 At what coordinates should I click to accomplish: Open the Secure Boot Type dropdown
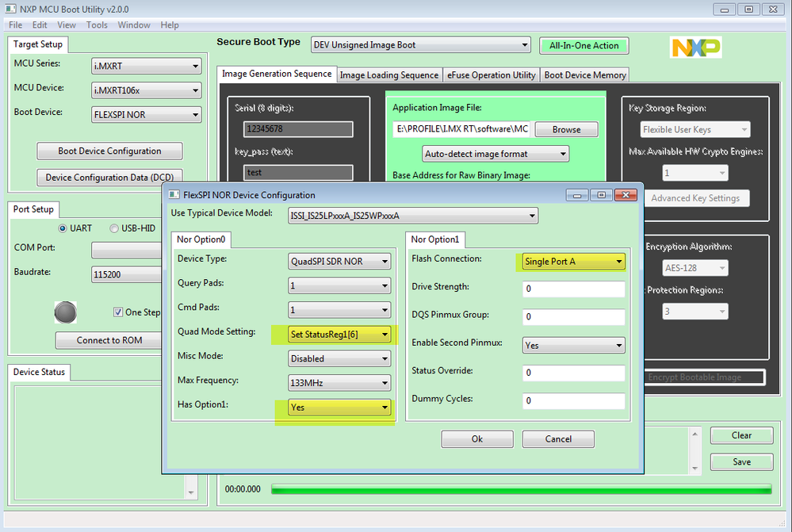tap(421, 45)
